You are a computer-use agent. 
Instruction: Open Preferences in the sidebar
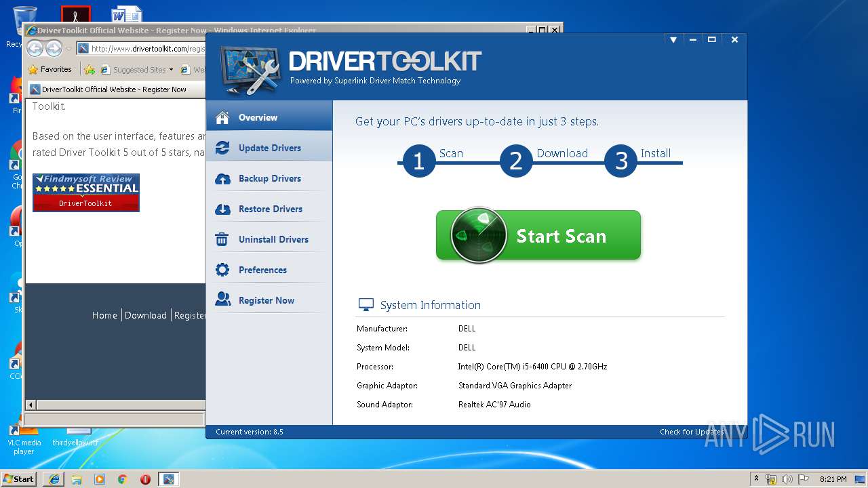tap(269, 270)
